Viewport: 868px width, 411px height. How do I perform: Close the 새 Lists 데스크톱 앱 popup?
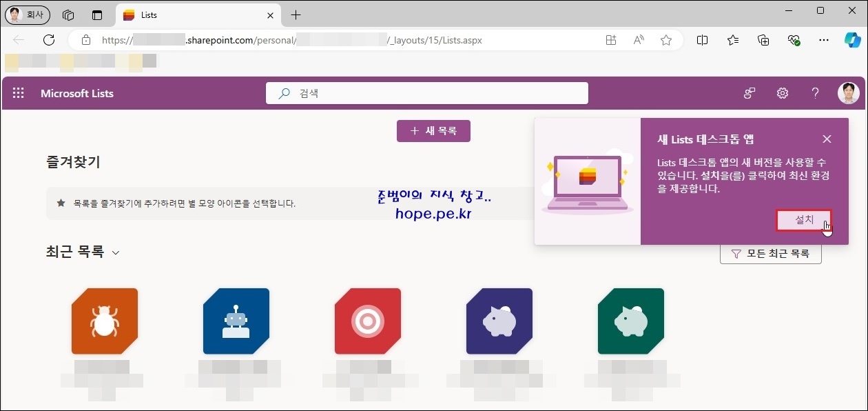[827, 139]
